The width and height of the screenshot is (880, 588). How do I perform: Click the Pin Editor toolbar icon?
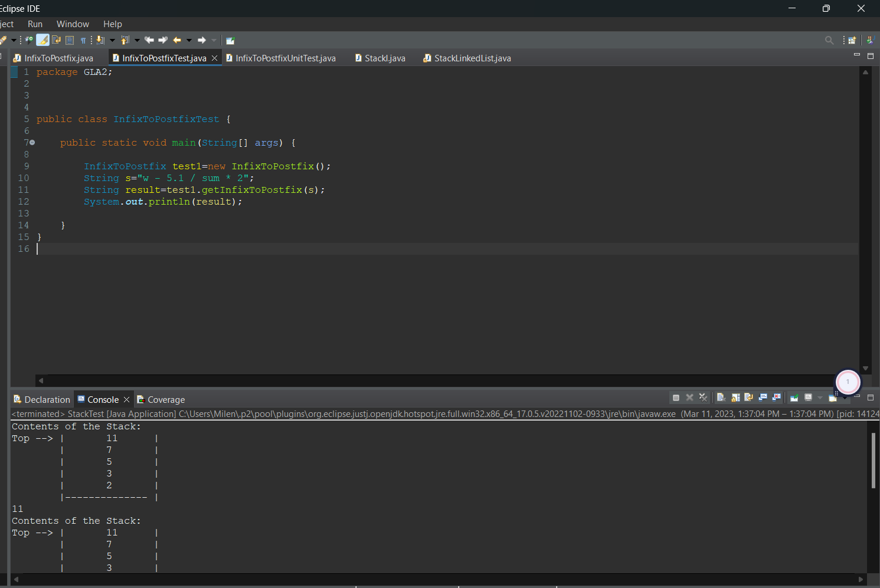pyautogui.click(x=230, y=40)
